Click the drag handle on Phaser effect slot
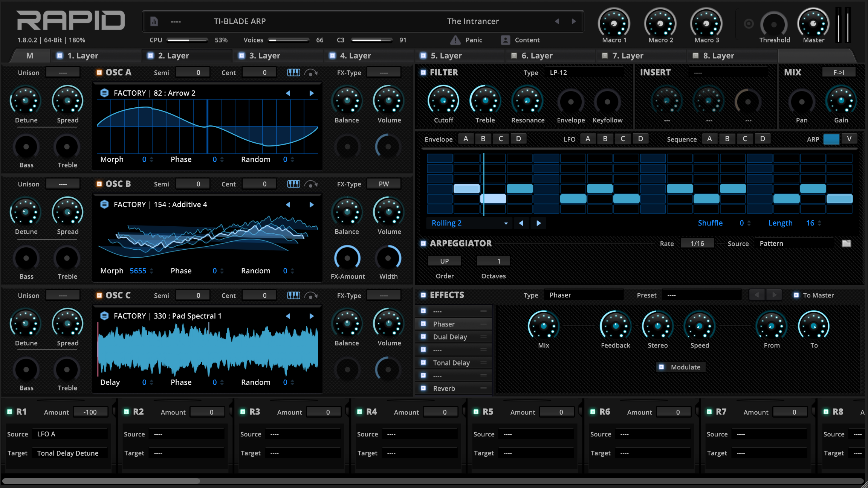This screenshot has height=488, width=868. 484,324
